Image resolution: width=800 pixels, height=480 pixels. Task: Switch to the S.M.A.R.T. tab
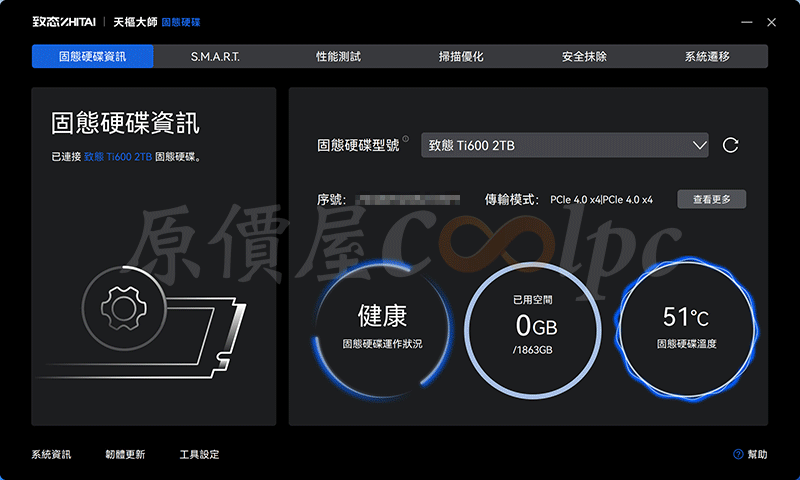pyautogui.click(x=215, y=57)
